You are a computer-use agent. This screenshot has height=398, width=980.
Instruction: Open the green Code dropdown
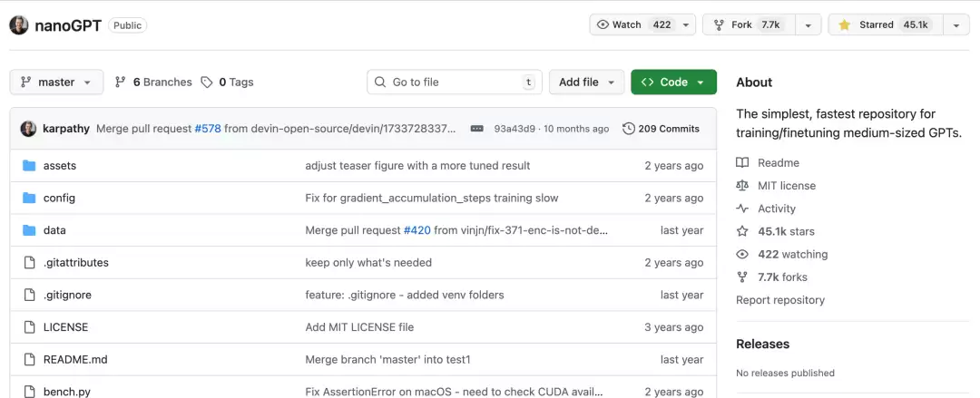[x=673, y=83]
